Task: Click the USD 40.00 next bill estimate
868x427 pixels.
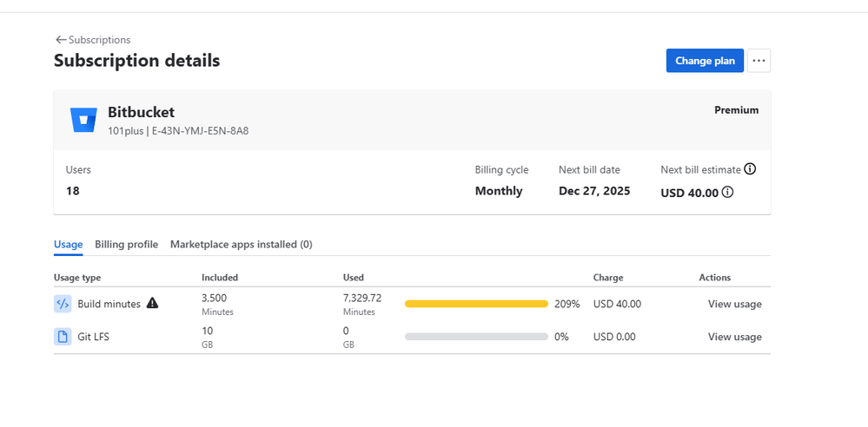Action: coord(690,193)
